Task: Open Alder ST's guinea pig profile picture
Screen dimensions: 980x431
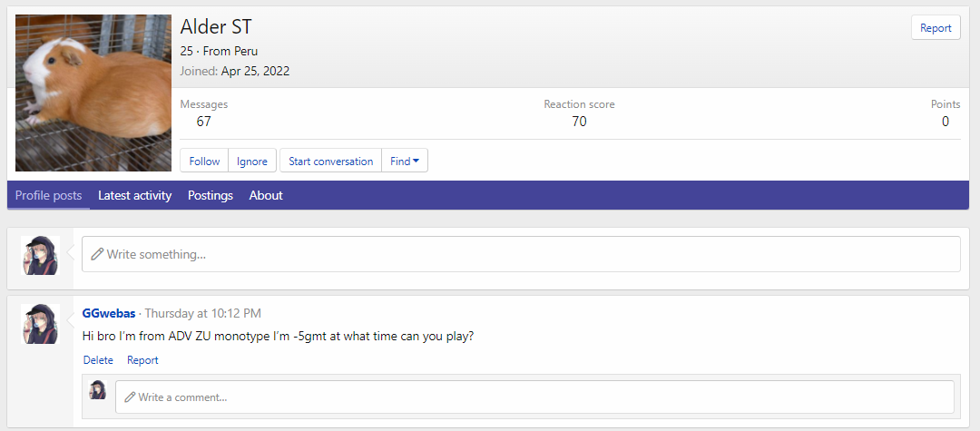Action: click(93, 93)
